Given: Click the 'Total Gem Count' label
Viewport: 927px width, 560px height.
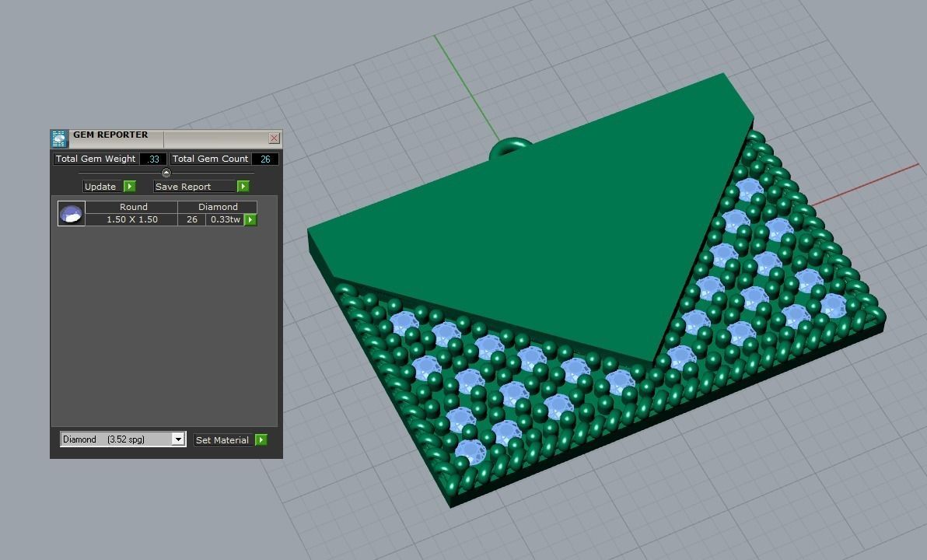Looking at the screenshot, I should [211, 159].
